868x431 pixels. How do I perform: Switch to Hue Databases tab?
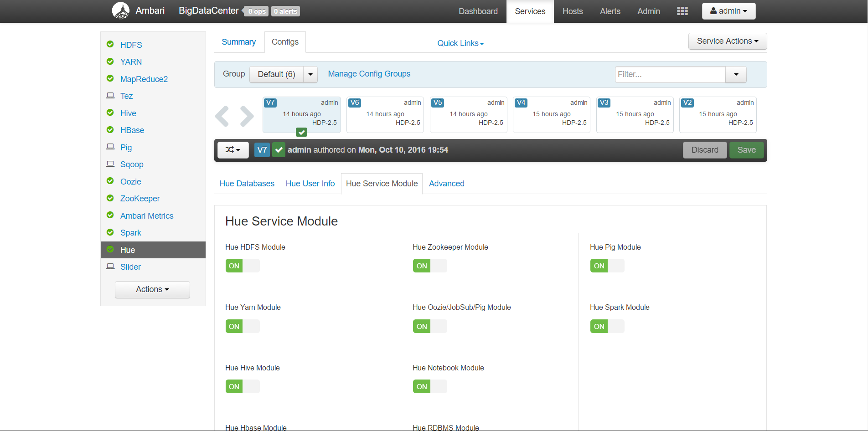[247, 184]
